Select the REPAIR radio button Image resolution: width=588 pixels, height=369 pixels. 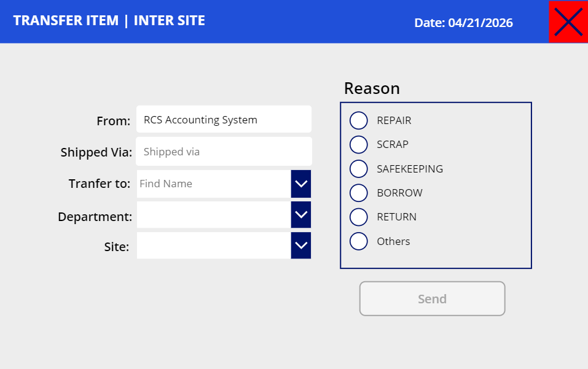coord(358,120)
